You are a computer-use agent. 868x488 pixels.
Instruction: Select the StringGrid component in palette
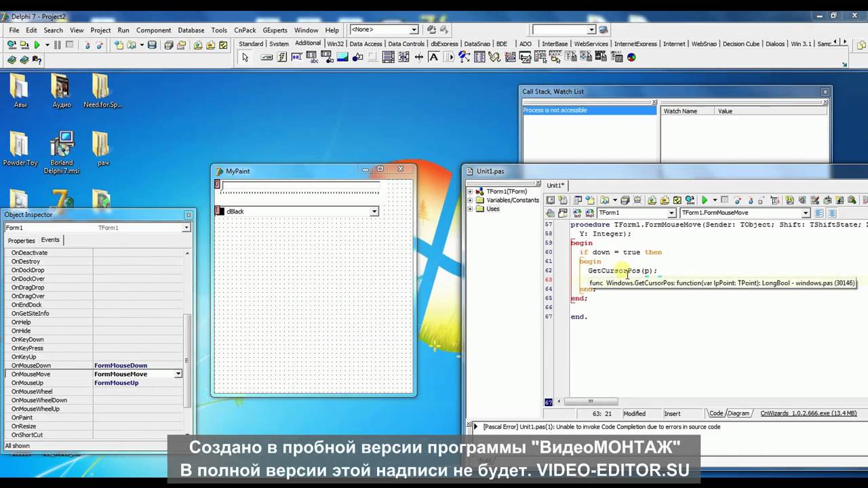(x=312, y=58)
